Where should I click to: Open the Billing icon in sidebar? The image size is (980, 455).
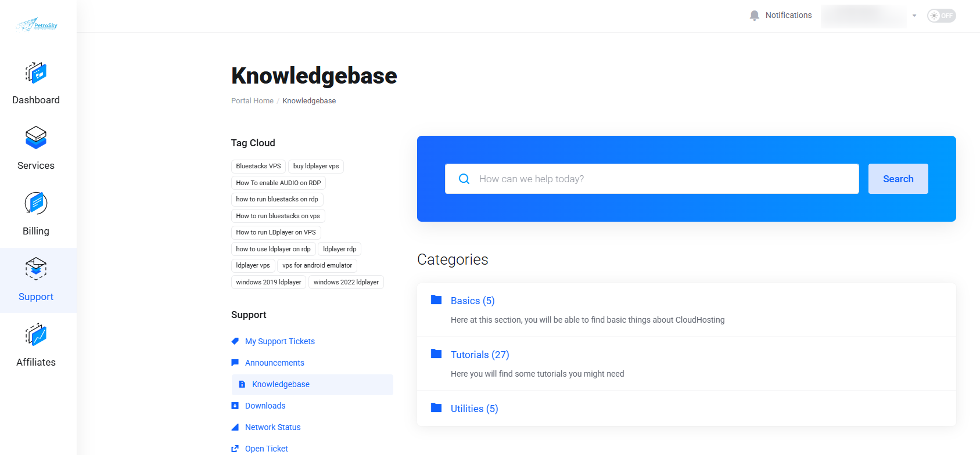click(x=36, y=204)
